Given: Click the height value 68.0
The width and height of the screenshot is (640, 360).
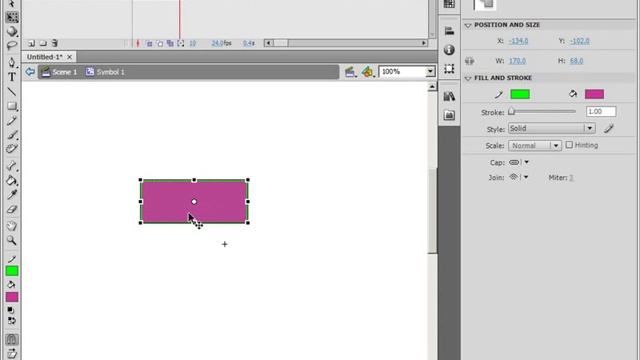Looking at the screenshot, I should pyautogui.click(x=576, y=61).
